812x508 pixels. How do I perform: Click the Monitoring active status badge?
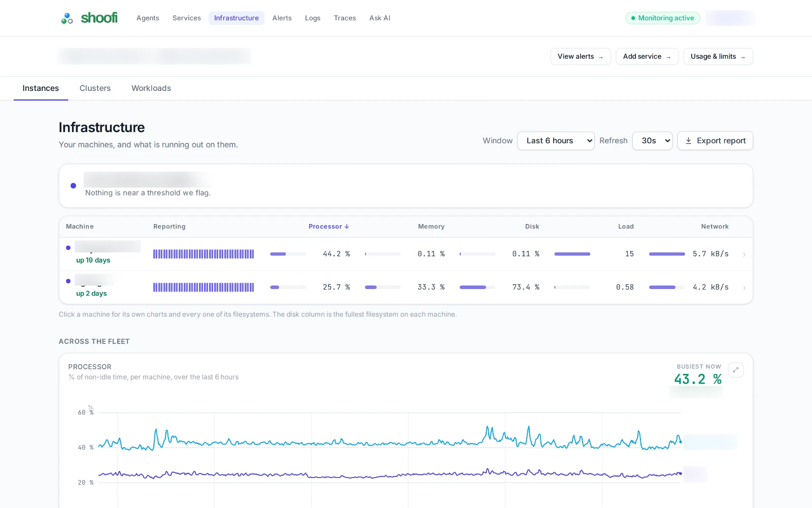coord(663,18)
